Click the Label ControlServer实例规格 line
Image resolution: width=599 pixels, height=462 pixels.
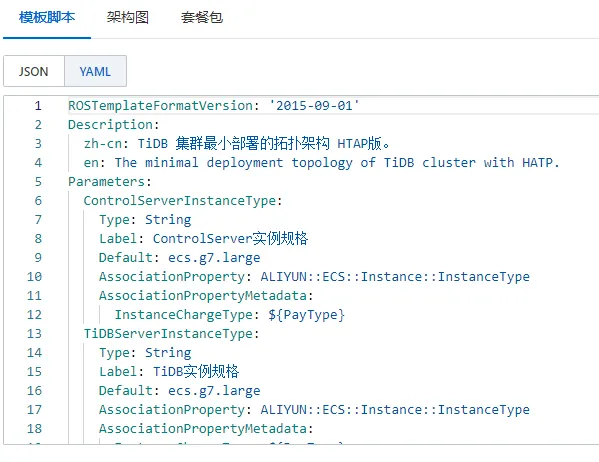pyautogui.click(x=203, y=238)
